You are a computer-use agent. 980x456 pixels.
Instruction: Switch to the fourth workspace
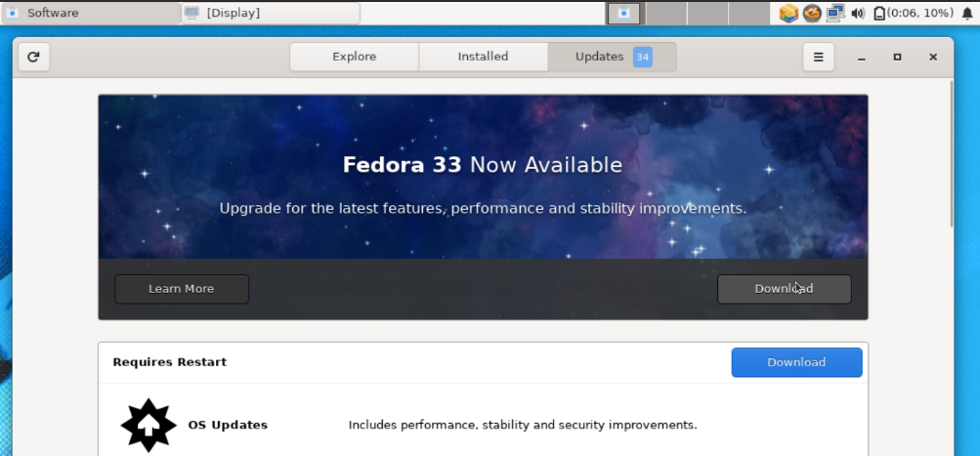pos(748,13)
